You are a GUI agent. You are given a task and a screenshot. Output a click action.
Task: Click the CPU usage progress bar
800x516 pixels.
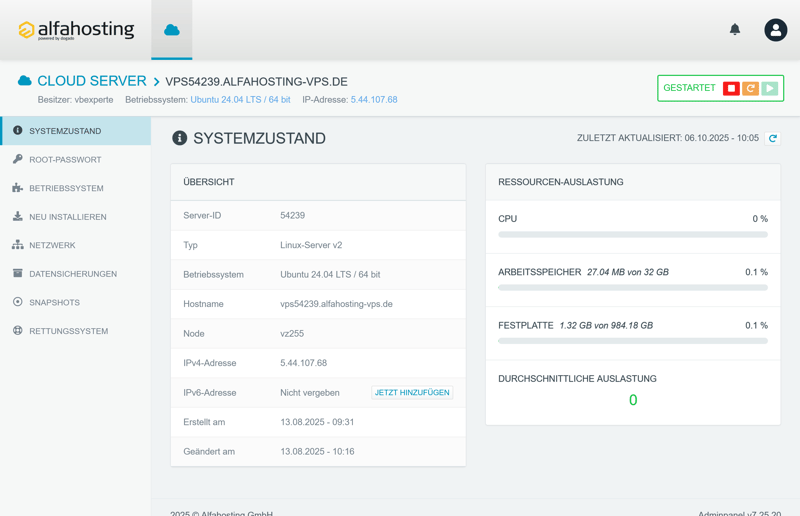click(x=632, y=235)
